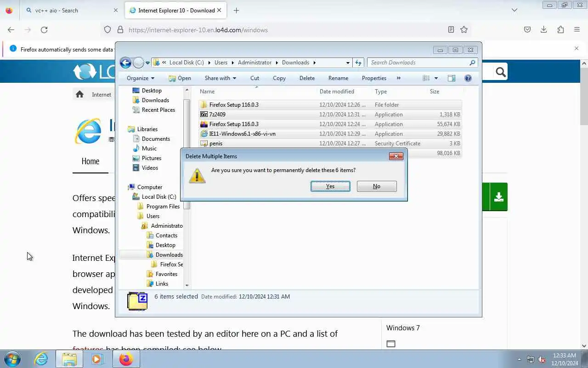This screenshot has height=368, width=588.
Task: Open Explorer help icon
Action: click(x=468, y=78)
